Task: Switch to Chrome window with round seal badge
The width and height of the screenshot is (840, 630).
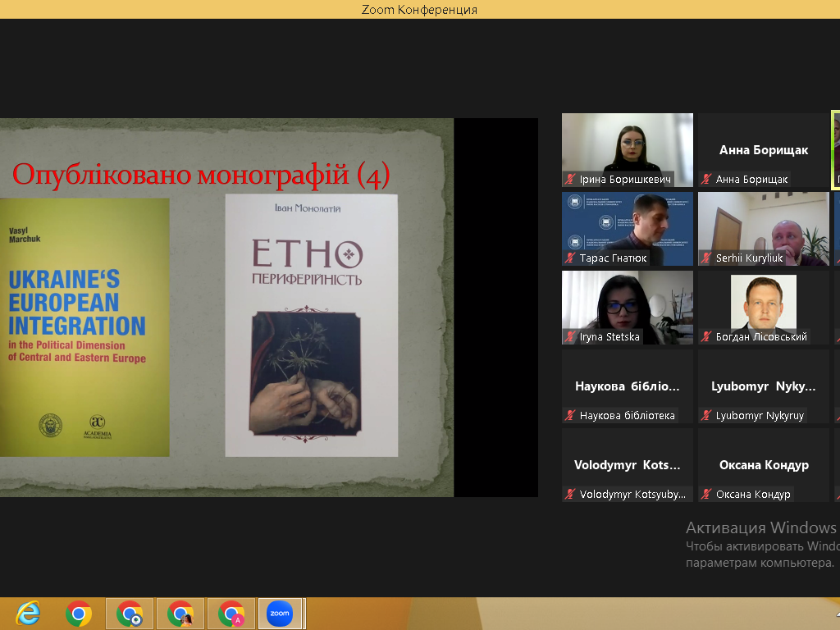Action: click(x=130, y=614)
